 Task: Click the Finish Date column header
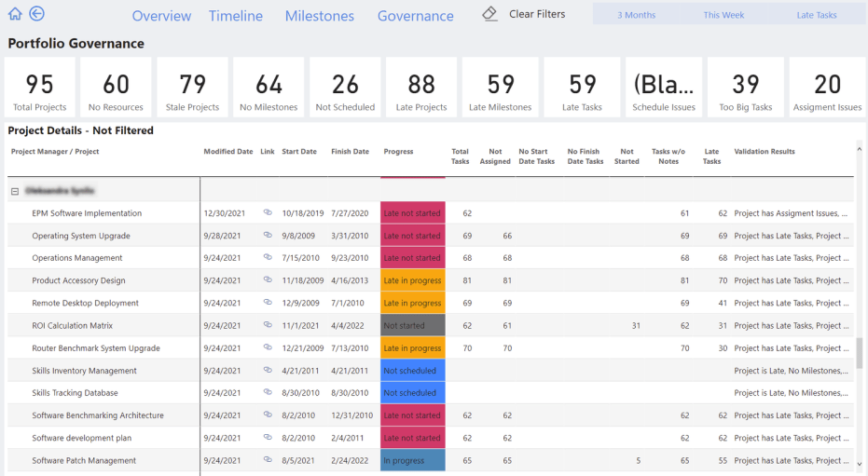click(x=350, y=152)
